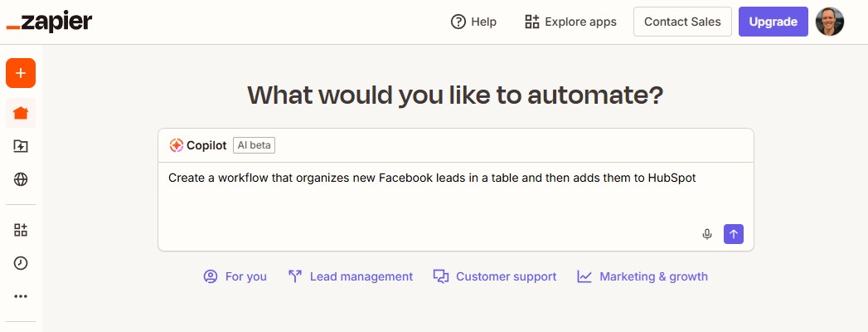
Task: Click the Zapier logo
Action: pos(49,22)
